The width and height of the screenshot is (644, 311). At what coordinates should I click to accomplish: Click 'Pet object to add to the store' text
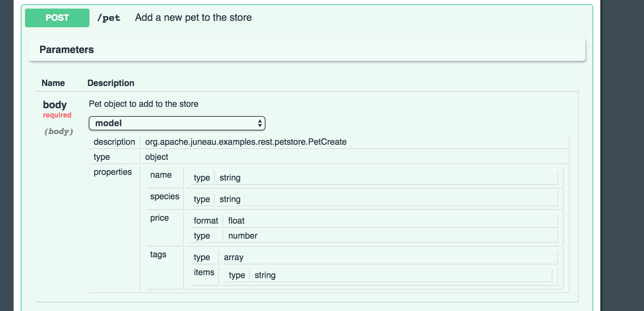click(x=143, y=104)
